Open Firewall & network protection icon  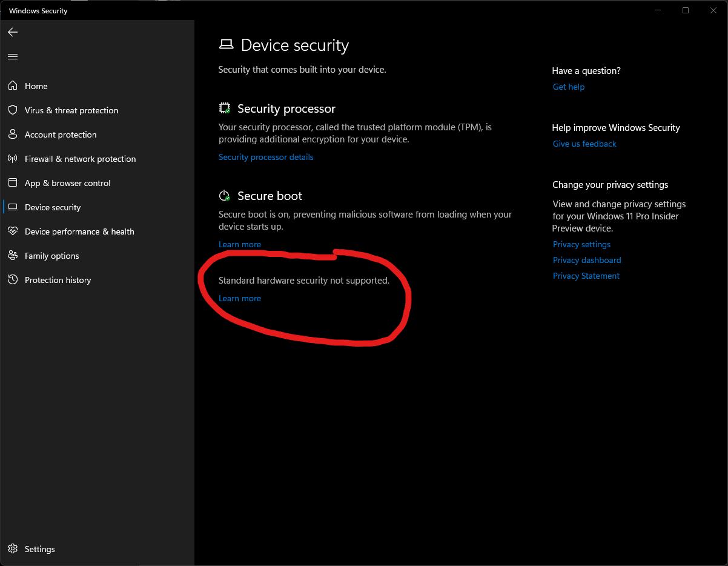coord(13,159)
